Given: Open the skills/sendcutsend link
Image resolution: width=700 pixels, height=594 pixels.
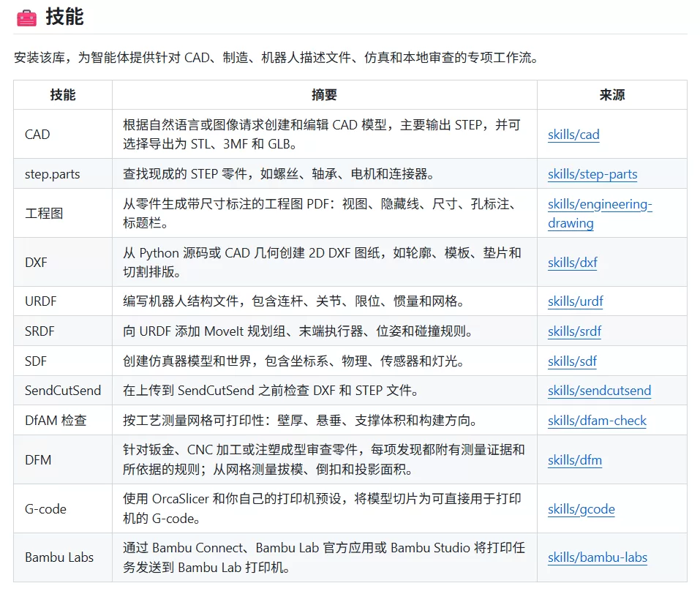Looking at the screenshot, I should click(599, 391).
